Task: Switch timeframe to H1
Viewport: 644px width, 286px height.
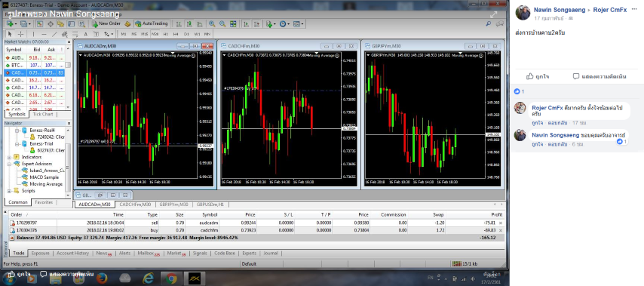Action: pyautogui.click(x=165, y=34)
